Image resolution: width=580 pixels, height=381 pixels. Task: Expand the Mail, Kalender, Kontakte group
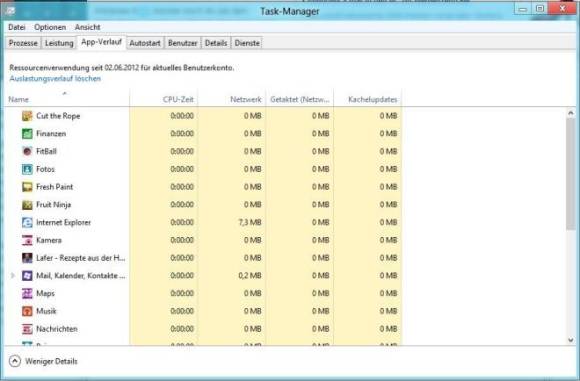[13, 276]
